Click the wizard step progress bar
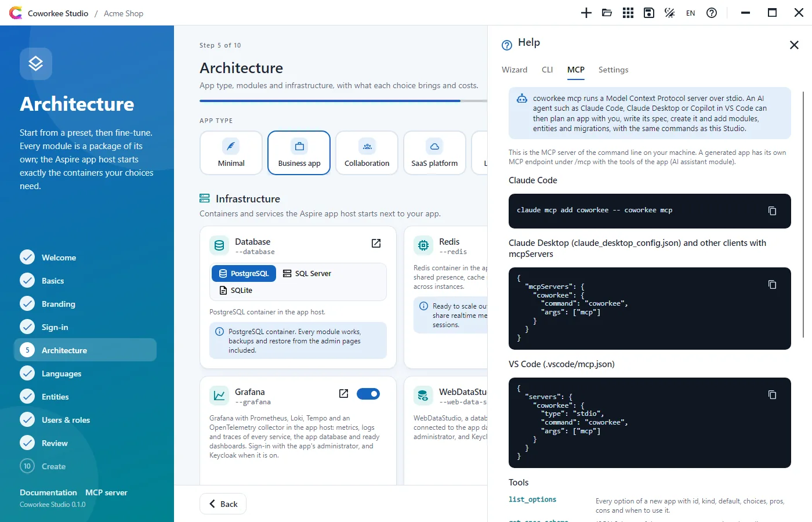This screenshot has width=812, height=522. pyautogui.click(x=343, y=101)
